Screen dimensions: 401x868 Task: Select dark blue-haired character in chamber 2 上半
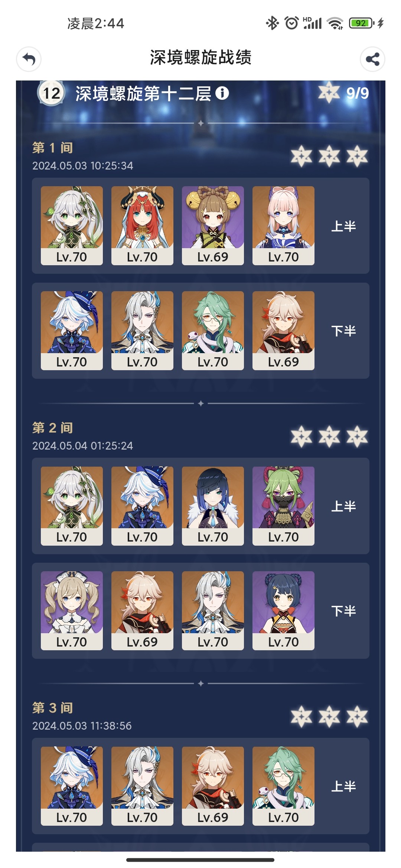coord(213,506)
